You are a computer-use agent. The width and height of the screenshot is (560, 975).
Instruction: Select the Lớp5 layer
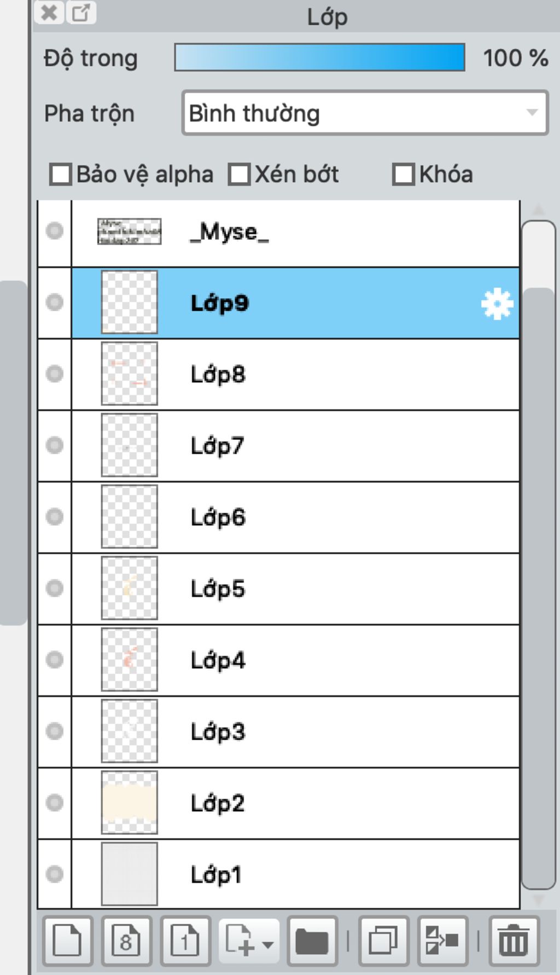[295, 589]
